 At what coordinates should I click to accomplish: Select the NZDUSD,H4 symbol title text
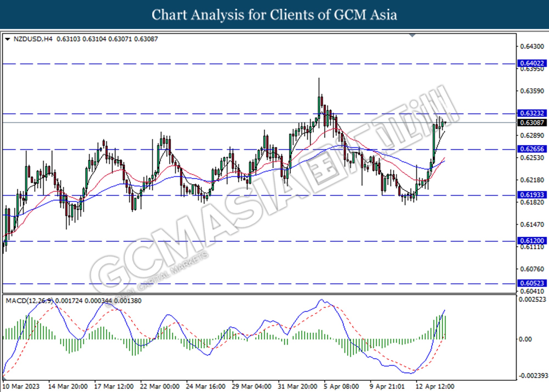pos(33,39)
